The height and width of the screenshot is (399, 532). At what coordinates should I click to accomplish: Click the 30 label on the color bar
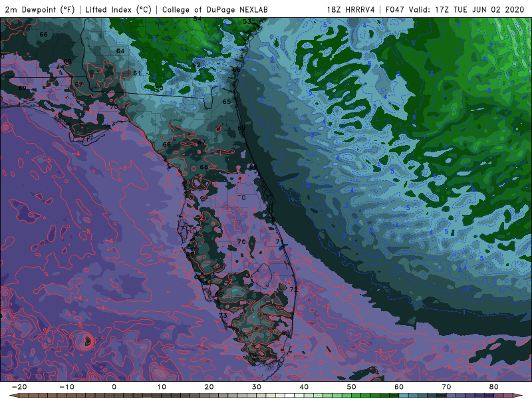tap(257, 387)
